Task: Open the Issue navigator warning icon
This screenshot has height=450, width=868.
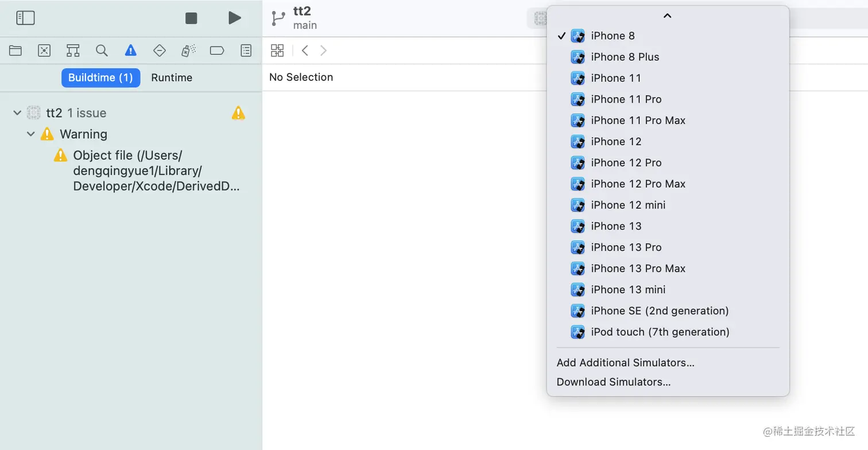Action: click(130, 51)
